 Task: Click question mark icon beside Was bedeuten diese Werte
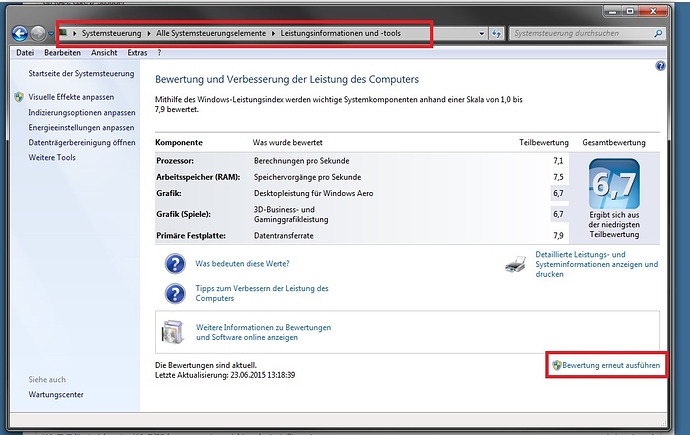tap(175, 264)
